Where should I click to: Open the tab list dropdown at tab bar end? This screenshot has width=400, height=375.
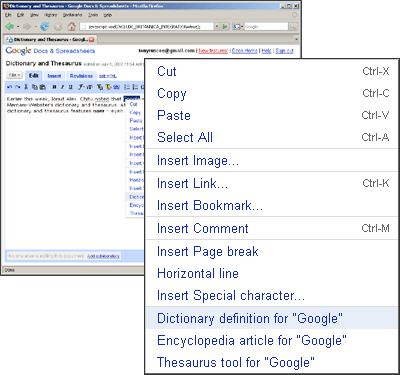click(296, 39)
